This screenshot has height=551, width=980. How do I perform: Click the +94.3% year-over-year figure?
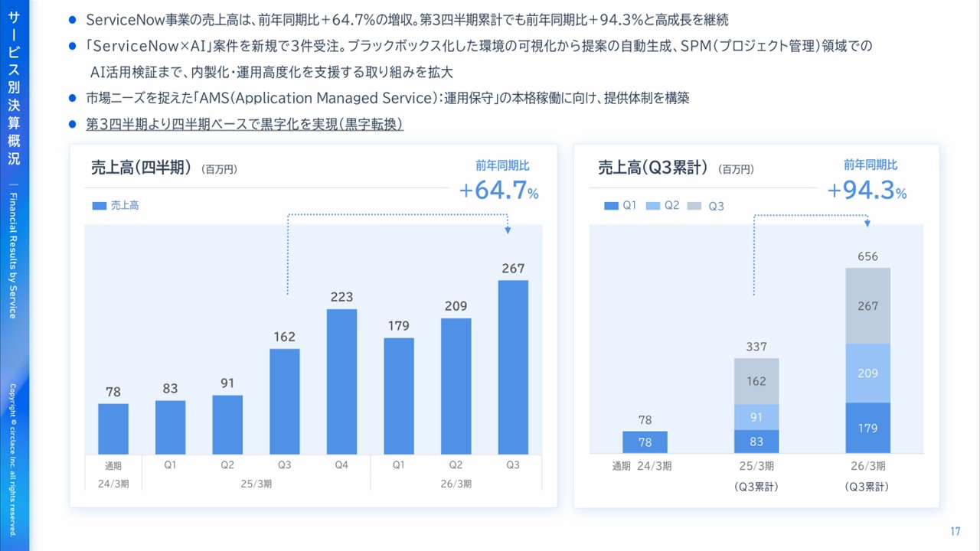pyautogui.click(x=867, y=190)
